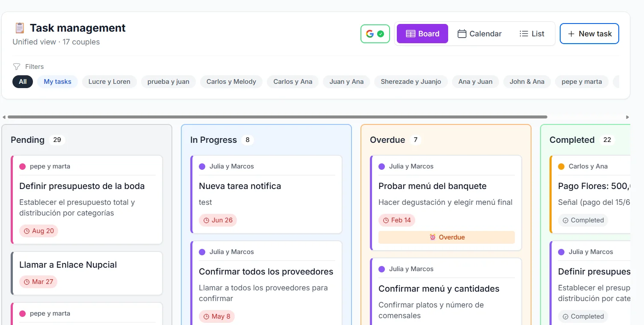Screen dimensions: 644x325
Task: Click the check icon on Pago Flores Completed badge
Action: [x=565, y=220]
